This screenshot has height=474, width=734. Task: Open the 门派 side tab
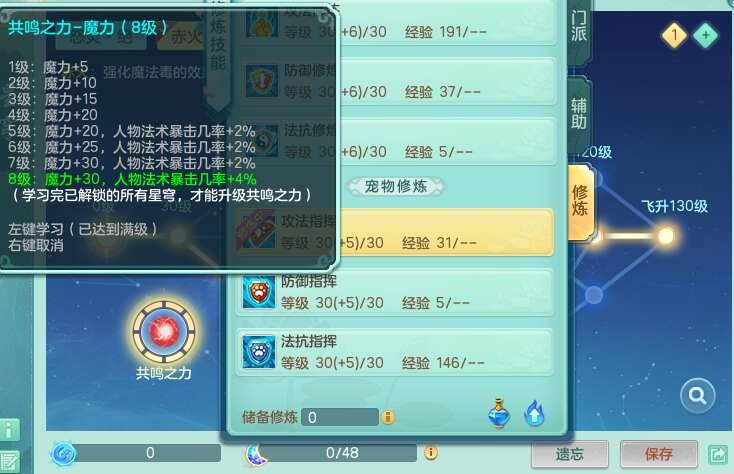[579, 28]
